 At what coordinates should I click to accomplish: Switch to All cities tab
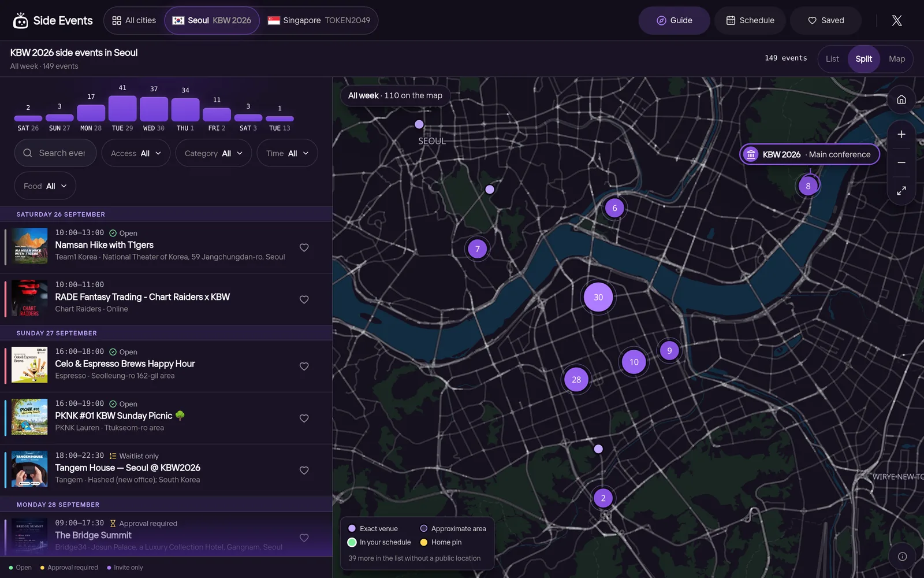click(x=134, y=21)
